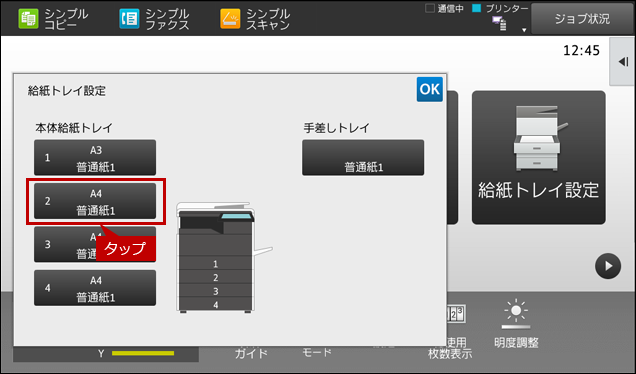
Task: Click the printer status device icon
Action: point(499,24)
